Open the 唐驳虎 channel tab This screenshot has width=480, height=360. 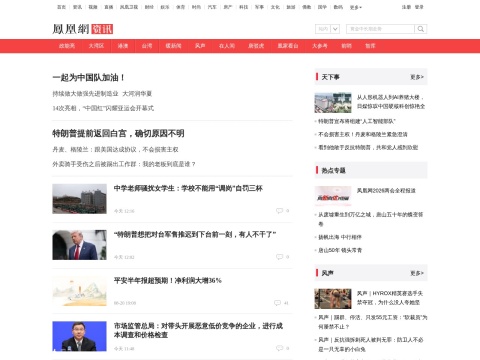pyautogui.click(x=256, y=46)
